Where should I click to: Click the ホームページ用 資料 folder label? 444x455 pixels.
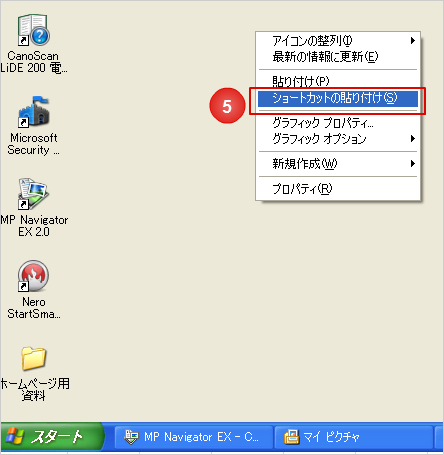click(x=35, y=389)
